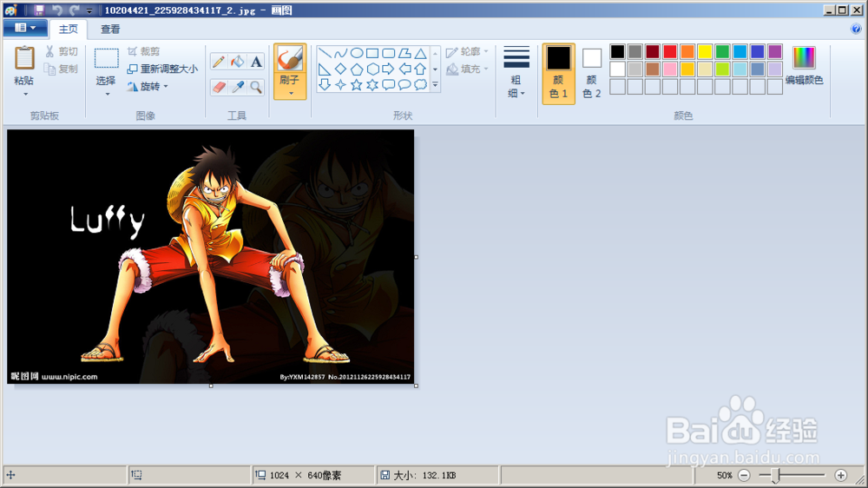Select the straight line shape
Viewport: 868px width, 488px height.
[325, 53]
